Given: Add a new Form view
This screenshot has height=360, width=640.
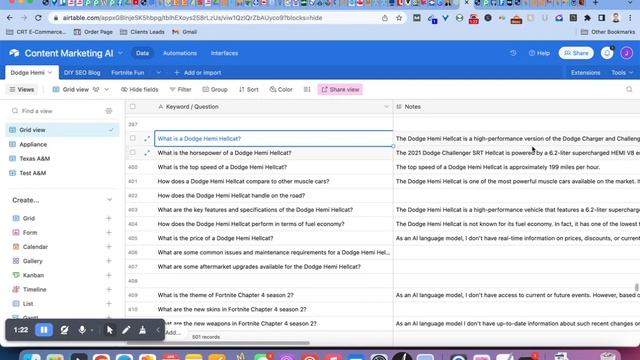Looking at the screenshot, I should [109, 233].
